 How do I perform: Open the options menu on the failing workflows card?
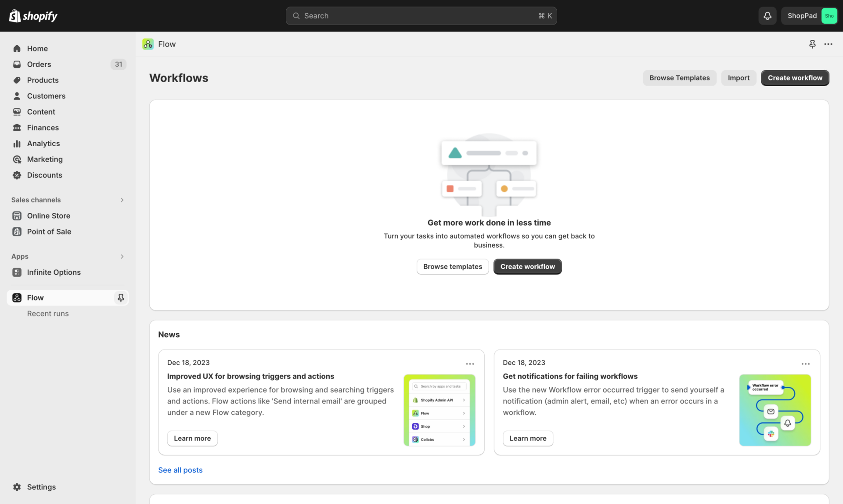click(x=806, y=364)
